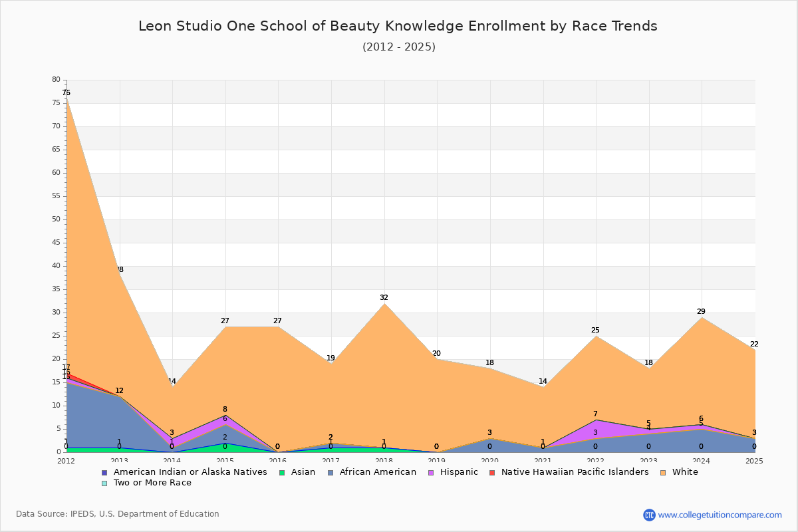This screenshot has width=798, height=532.
Task: Select the 2022 Hispanic data label 7
Action: pos(595,414)
